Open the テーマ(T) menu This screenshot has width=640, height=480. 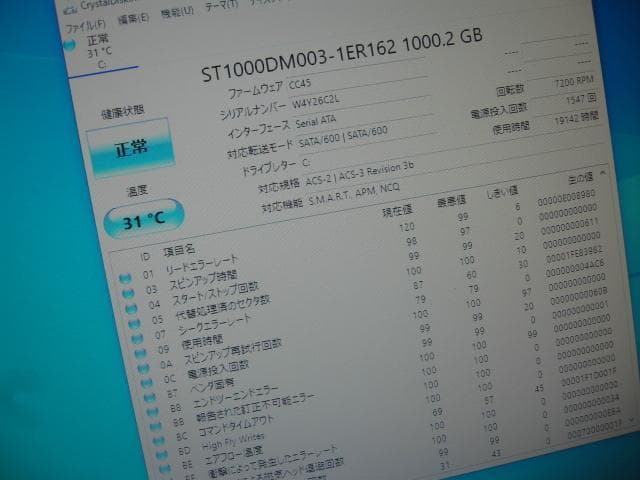222,8
